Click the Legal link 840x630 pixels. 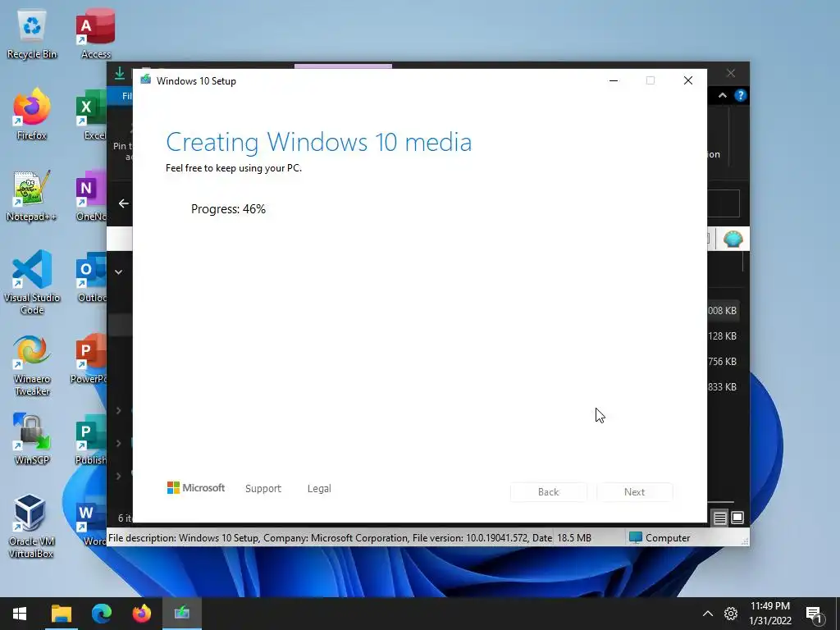[319, 489]
